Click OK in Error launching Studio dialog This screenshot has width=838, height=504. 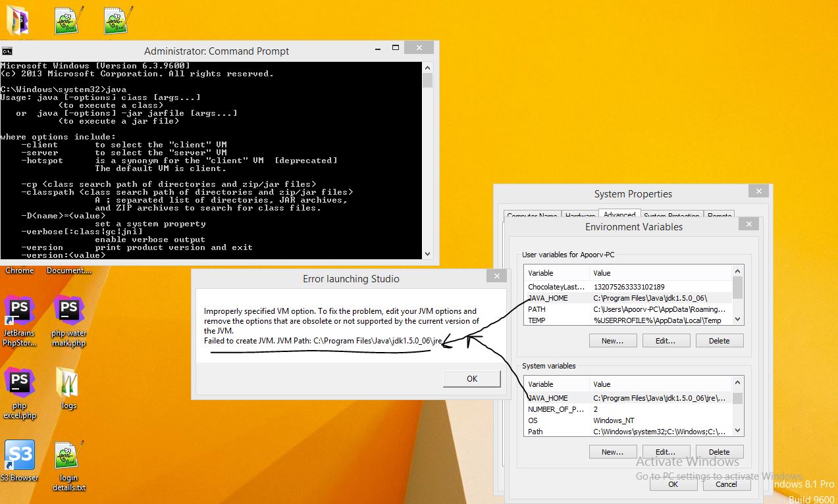(x=472, y=378)
